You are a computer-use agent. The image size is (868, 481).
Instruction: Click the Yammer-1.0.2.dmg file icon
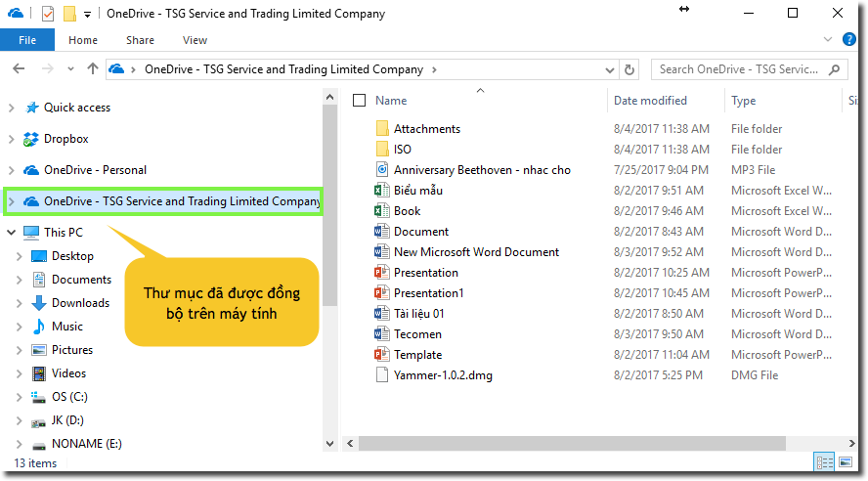[x=382, y=375]
